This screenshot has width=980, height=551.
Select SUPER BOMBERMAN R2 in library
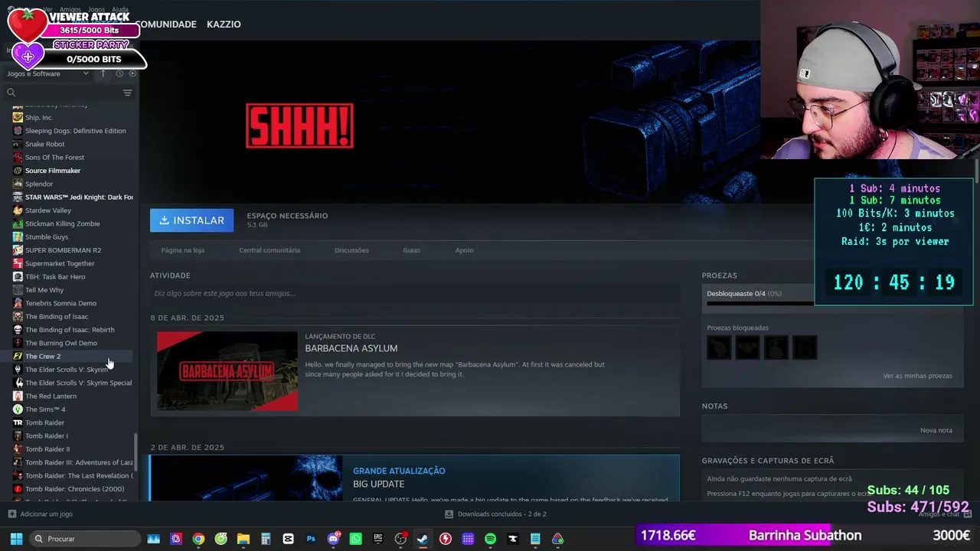click(63, 250)
